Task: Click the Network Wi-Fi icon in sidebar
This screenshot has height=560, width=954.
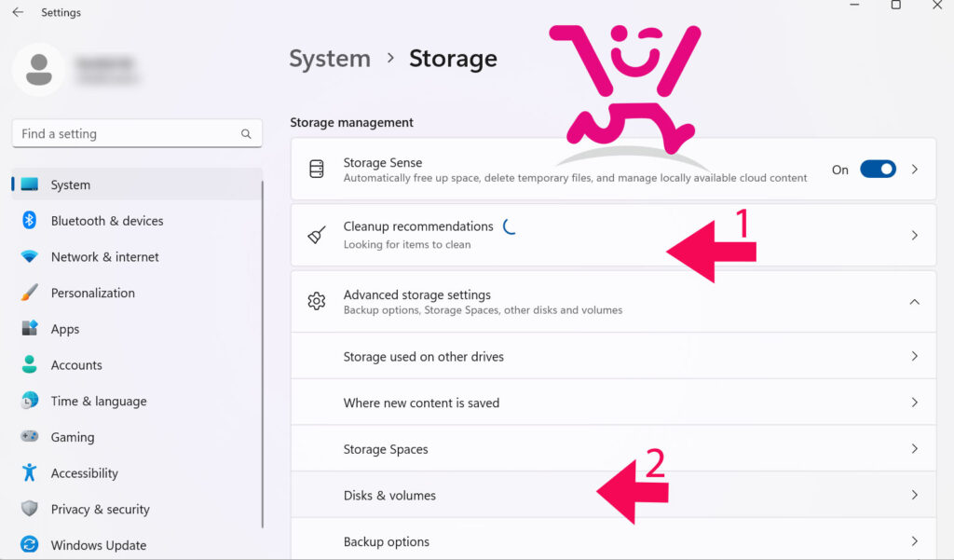Action: click(x=29, y=256)
